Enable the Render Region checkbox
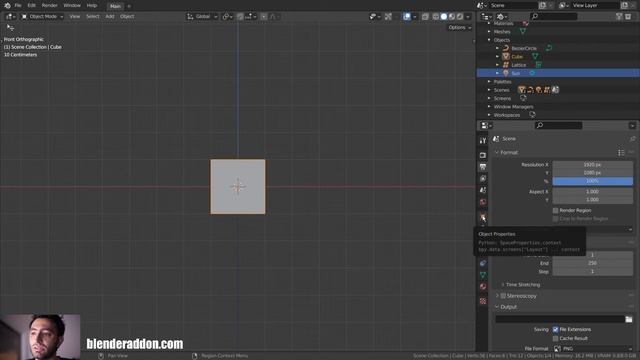This screenshot has width=640, height=360. tap(556, 211)
